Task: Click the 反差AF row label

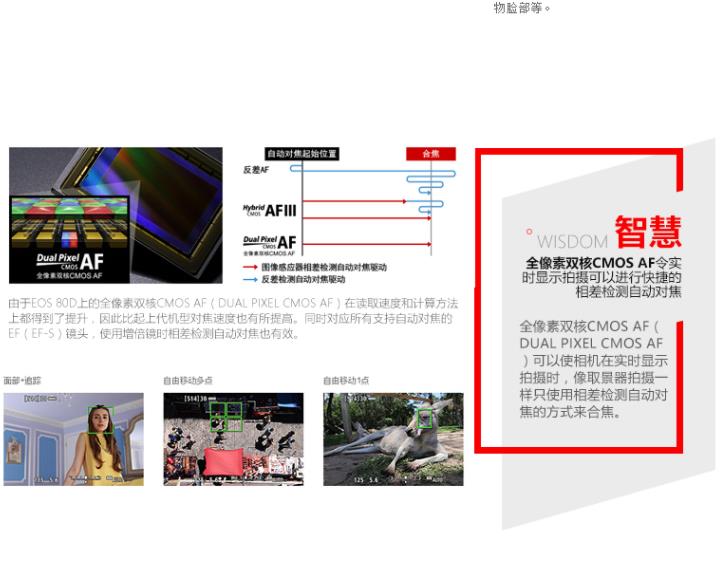Action: (x=256, y=170)
